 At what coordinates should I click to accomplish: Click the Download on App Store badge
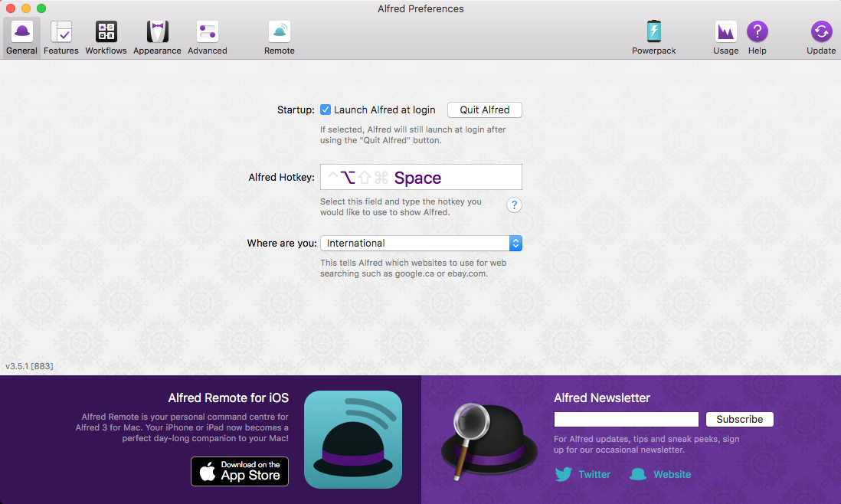pyautogui.click(x=240, y=470)
